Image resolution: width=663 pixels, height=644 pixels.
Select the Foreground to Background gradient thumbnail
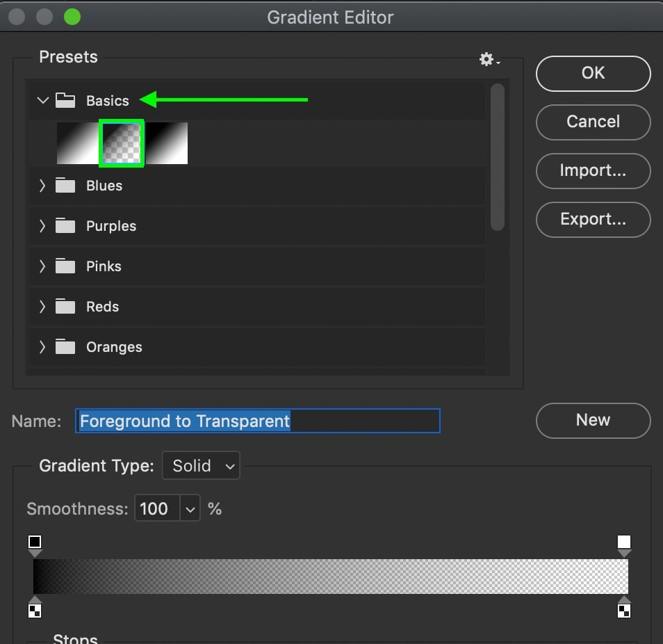tap(78, 143)
